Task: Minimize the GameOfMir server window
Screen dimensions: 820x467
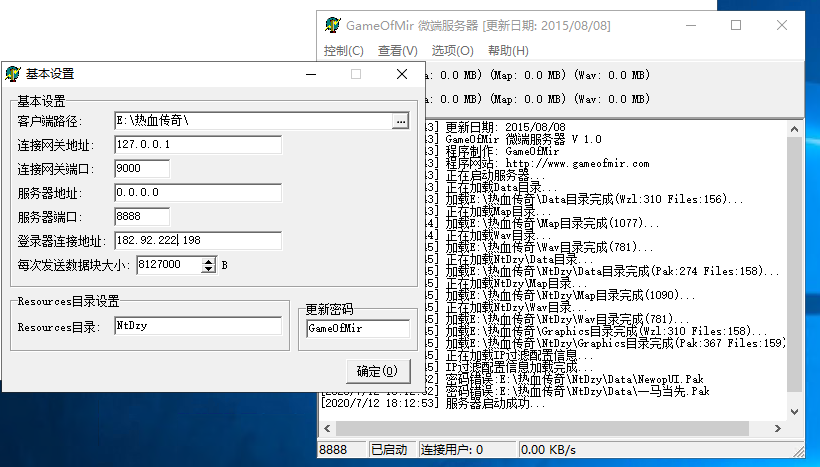Action: (x=691, y=25)
